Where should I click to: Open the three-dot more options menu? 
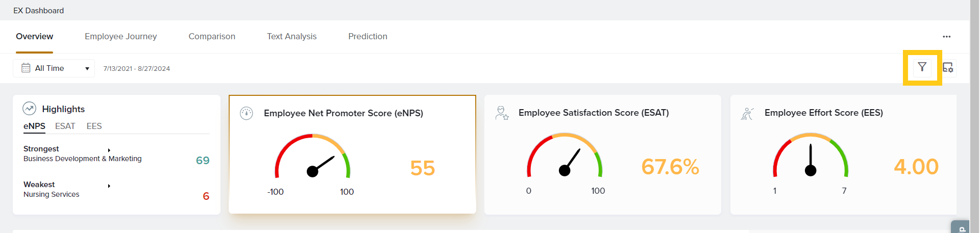(946, 37)
